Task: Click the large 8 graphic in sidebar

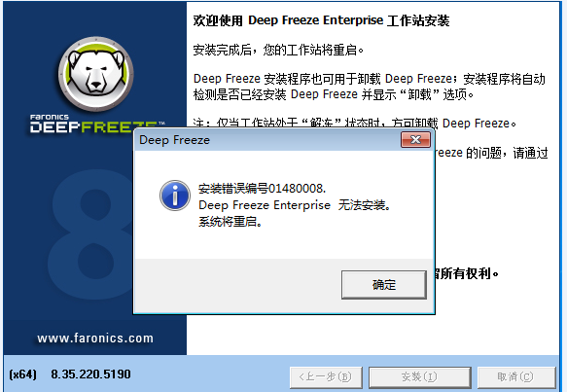Action: [90, 235]
